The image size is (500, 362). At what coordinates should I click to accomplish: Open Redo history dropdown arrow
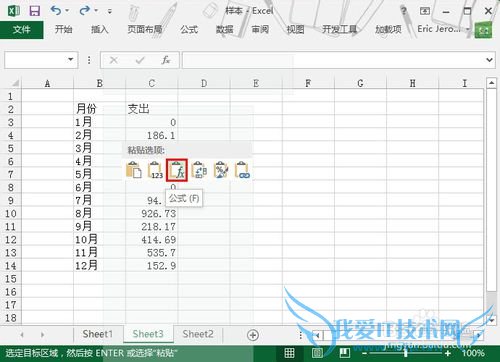[x=96, y=11]
